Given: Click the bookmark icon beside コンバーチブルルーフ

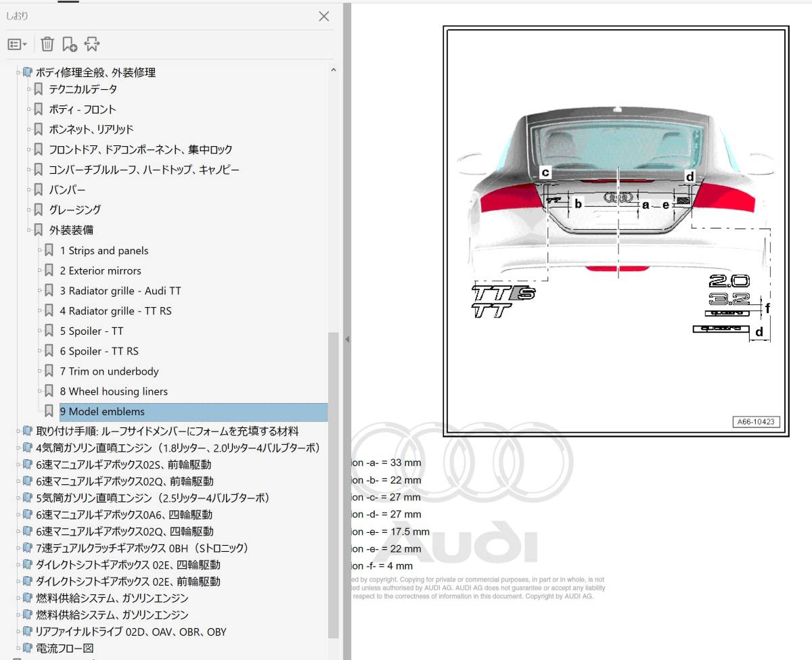Looking at the screenshot, I should [39, 170].
